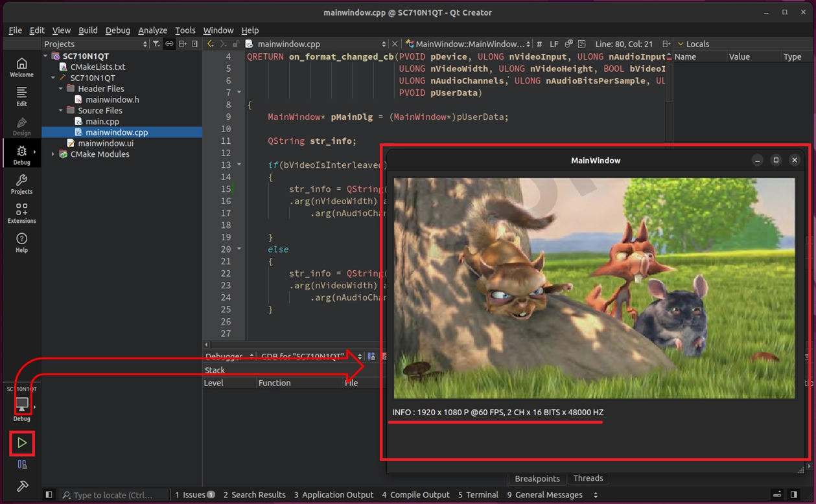Collapse the top-level SC710N1QT project node
Screen dimensions: 816x504
46,56
